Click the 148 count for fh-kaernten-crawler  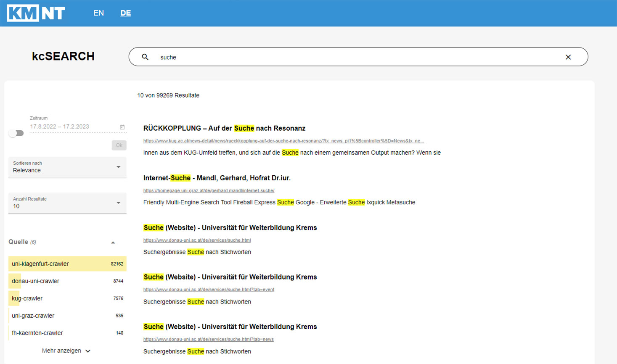tap(119, 333)
